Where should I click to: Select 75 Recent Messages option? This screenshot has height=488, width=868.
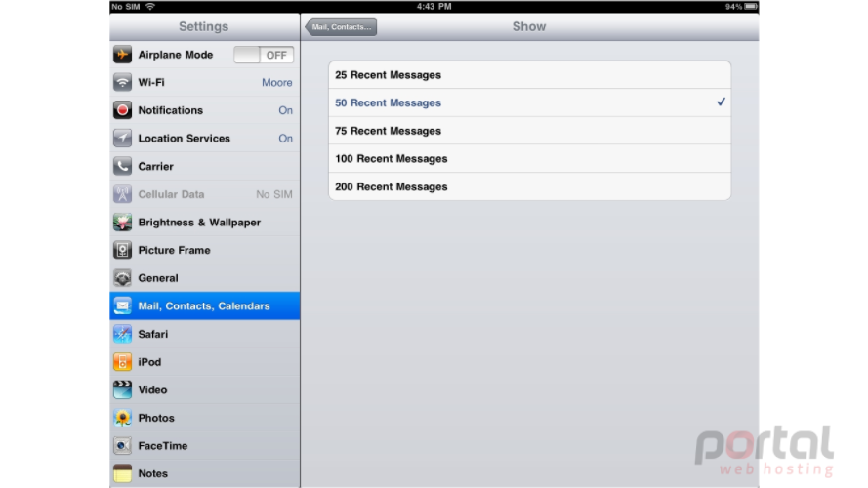pos(529,131)
